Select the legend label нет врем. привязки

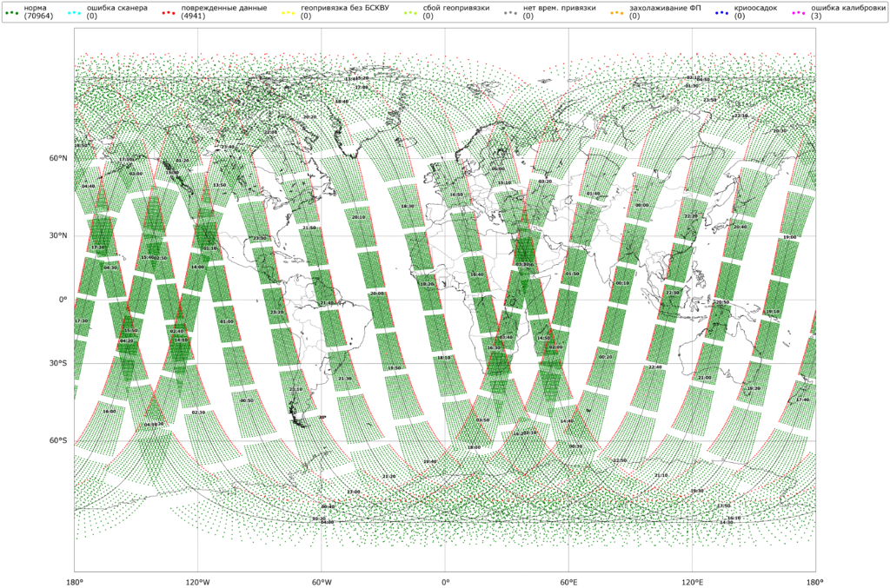[559, 8]
